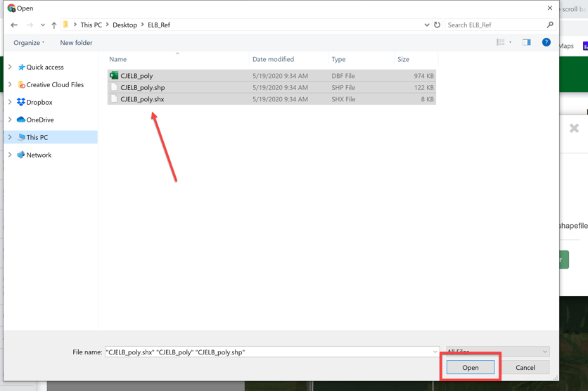588x391 pixels.
Task: Click the blank file icon of CJELB_poly.shx
Action: click(x=114, y=98)
